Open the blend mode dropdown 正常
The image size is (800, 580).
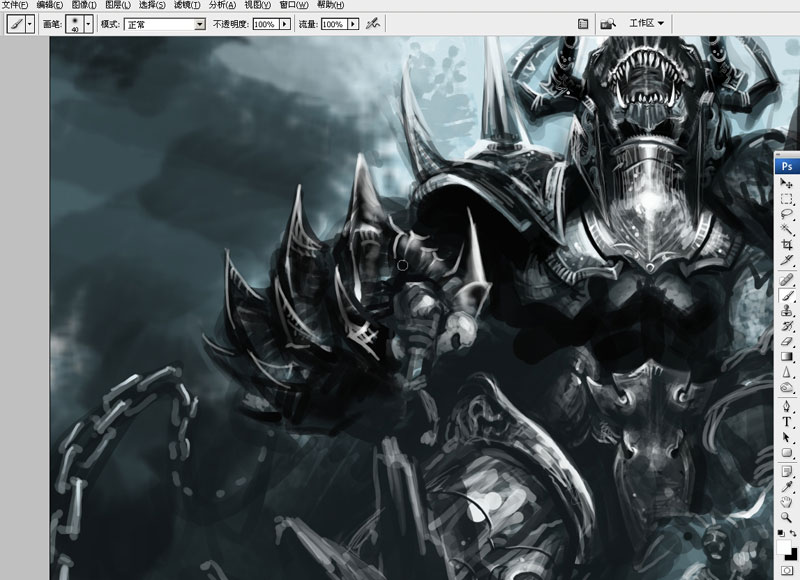tap(164, 24)
